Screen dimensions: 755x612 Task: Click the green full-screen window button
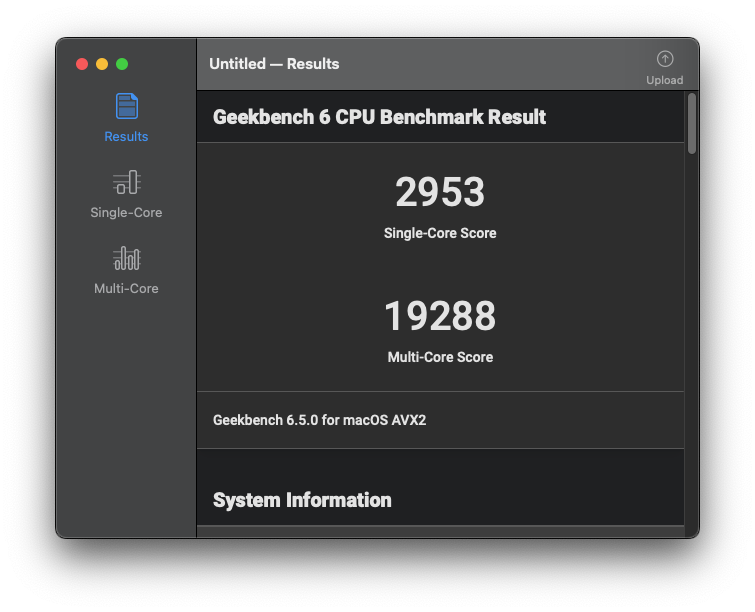(x=122, y=64)
